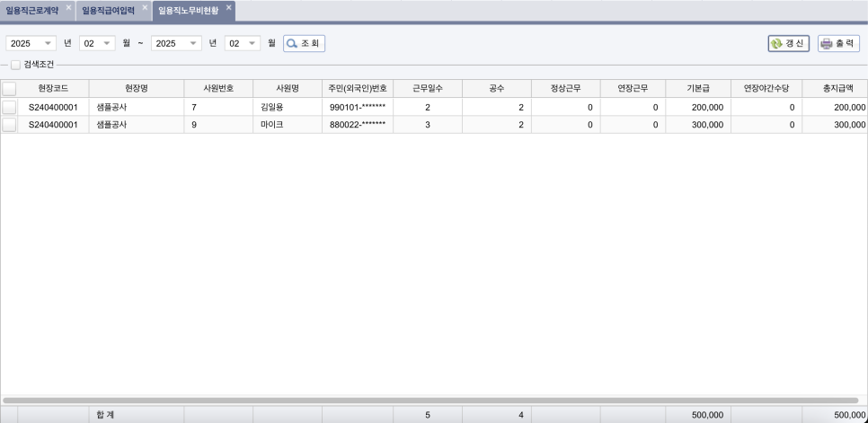Click employee number 7 cell
The height and width of the screenshot is (423, 868).
[218, 107]
